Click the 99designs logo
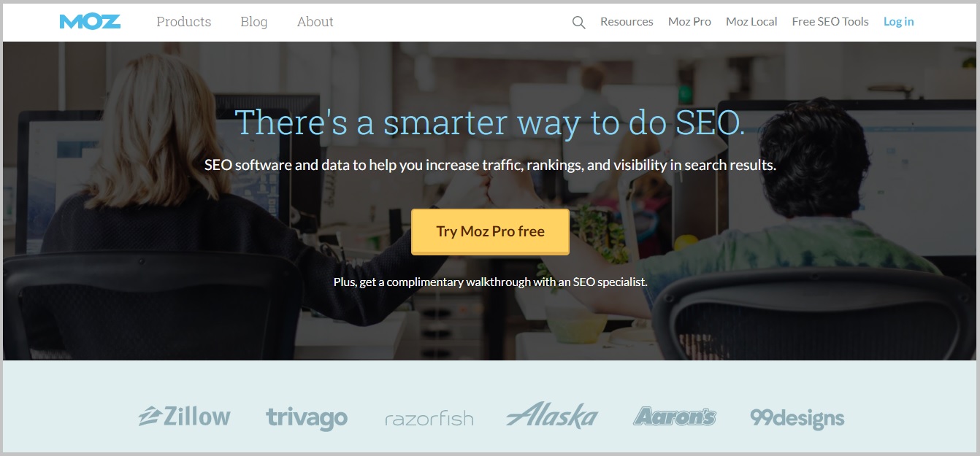This screenshot has height=456, width=980. coord(797,418)
